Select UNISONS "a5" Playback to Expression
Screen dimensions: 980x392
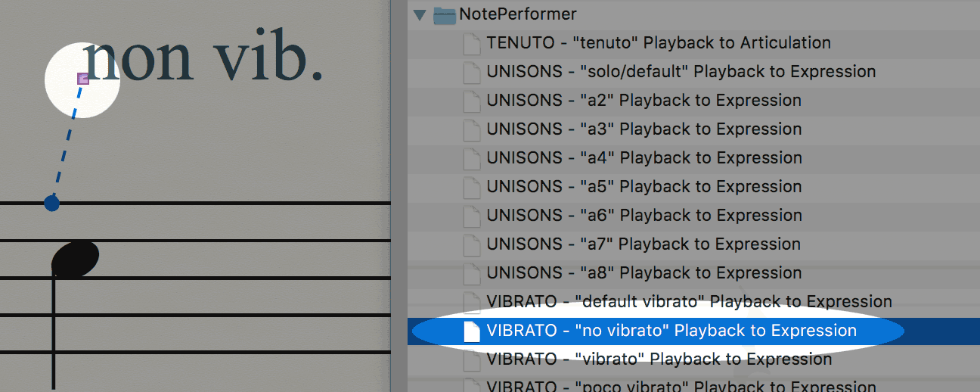(x=644, y=187)
